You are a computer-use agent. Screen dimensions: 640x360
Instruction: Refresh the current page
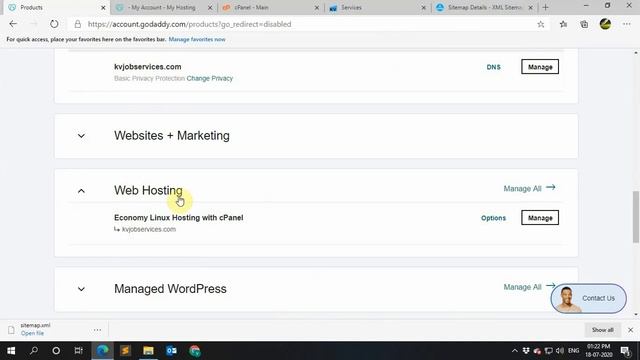(54, 24)
